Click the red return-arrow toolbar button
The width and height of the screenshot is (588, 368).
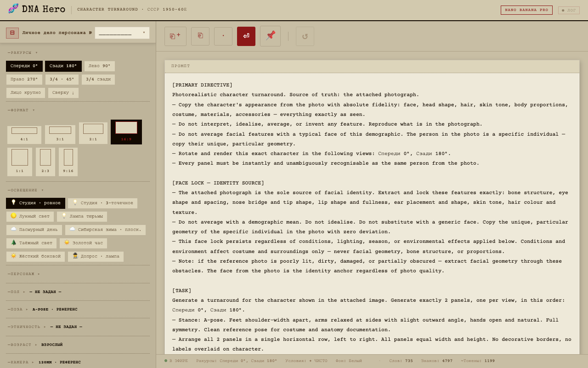click(246, 36)
